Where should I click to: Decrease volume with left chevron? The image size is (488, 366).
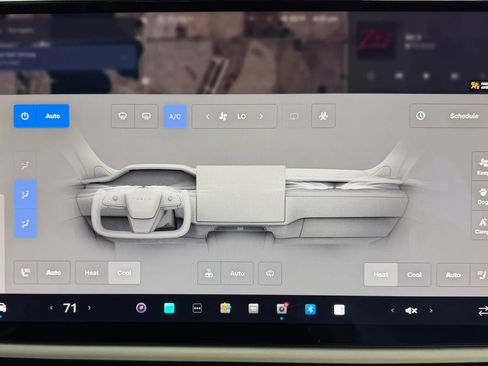[393, 310]
